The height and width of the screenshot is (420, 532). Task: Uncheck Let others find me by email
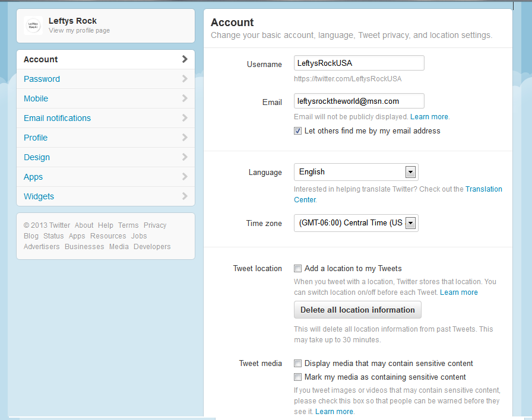297,131
